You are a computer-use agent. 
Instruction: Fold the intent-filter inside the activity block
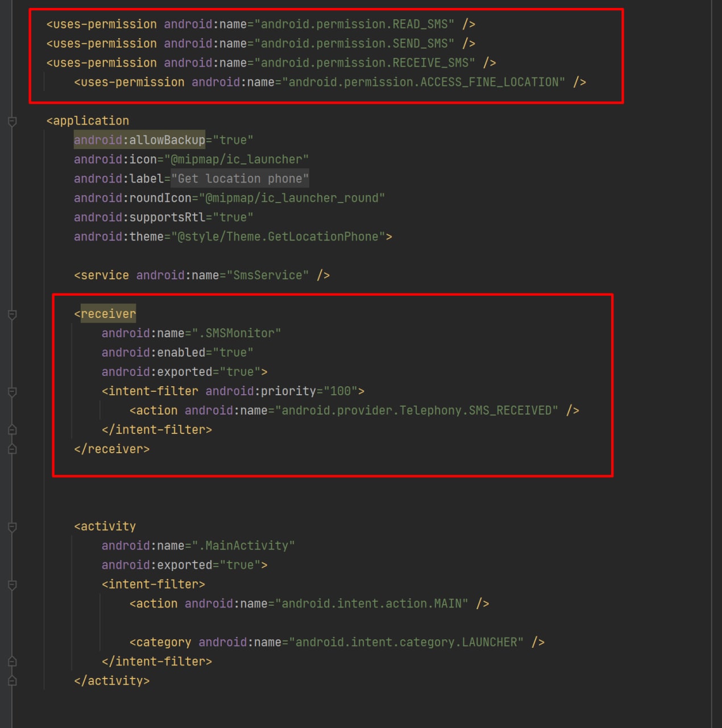coord(12,585)
